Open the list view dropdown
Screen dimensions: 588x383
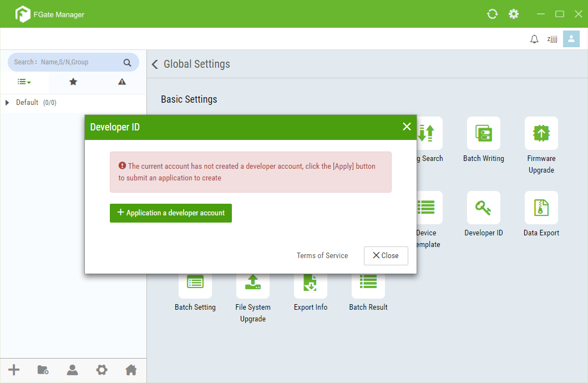(x=24, y=82)
